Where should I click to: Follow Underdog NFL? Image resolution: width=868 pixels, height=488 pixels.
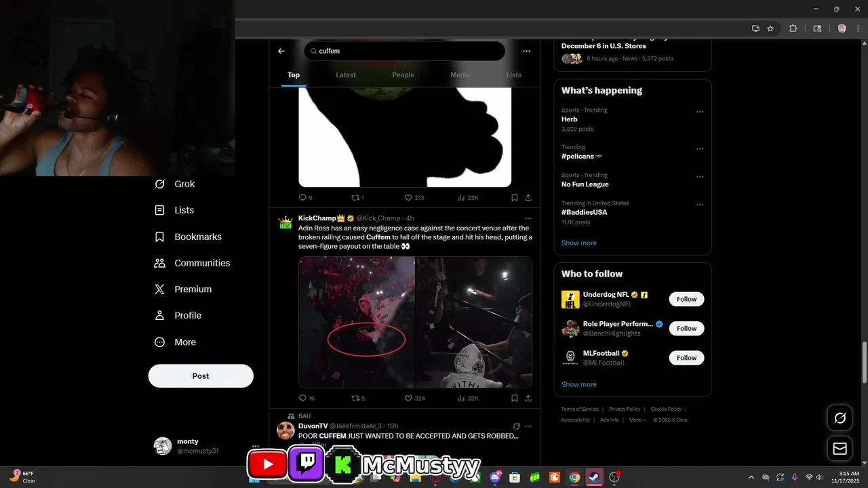(686, 299)
